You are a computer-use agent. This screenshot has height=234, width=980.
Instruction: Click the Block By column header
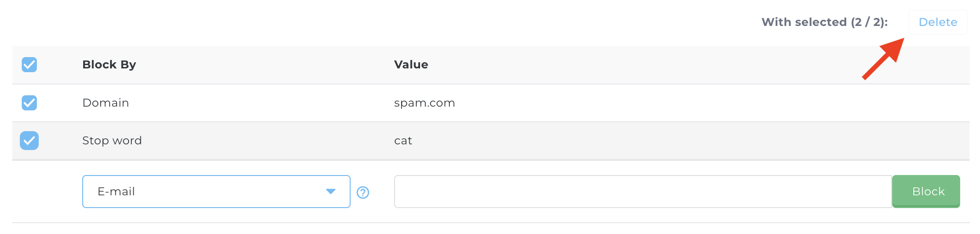(x=109, y=65)
